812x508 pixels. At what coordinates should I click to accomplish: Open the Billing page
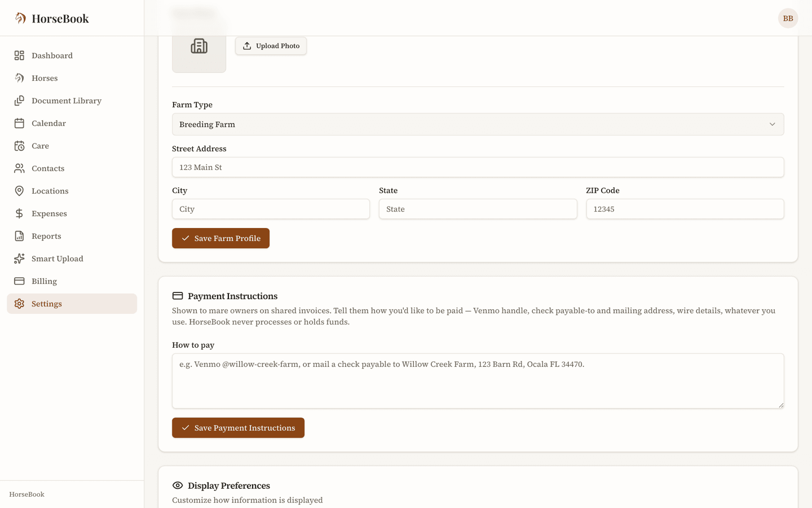(x=72, y=281)
